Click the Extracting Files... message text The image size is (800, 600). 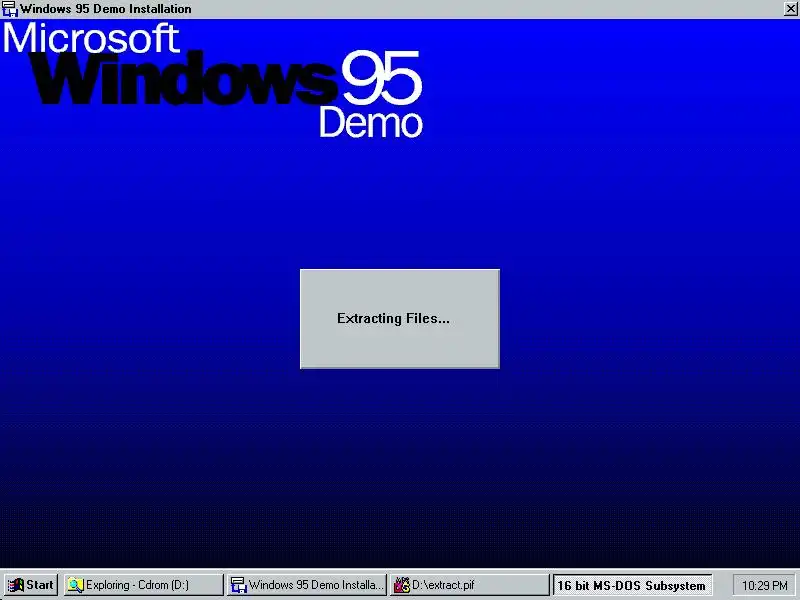(x=393, y=318)
